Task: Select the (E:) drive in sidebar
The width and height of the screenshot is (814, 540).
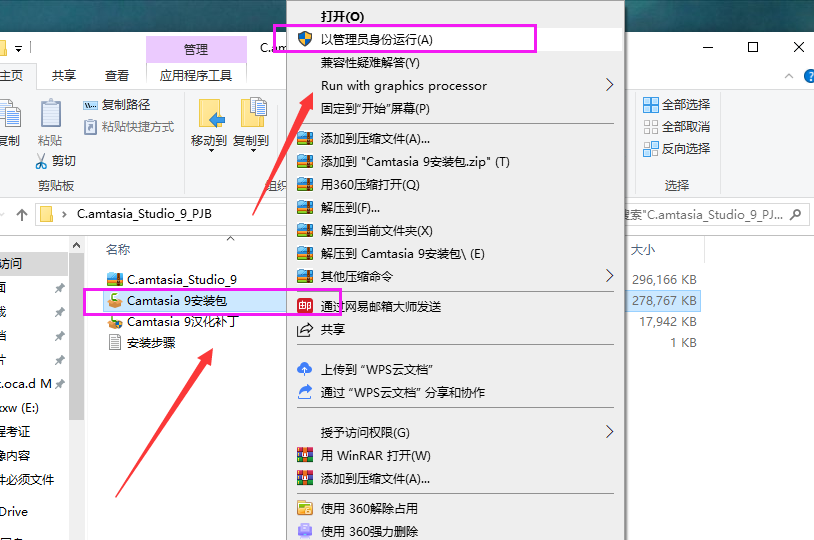Action: (20, 408)
